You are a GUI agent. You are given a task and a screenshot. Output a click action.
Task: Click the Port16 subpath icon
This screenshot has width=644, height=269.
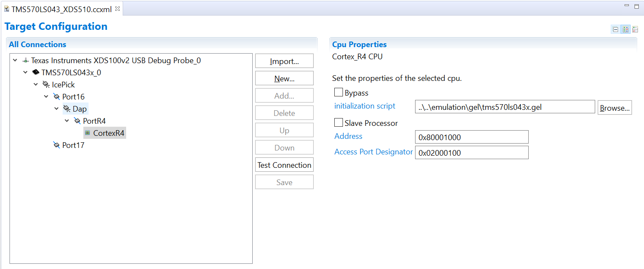pos(57,97)
